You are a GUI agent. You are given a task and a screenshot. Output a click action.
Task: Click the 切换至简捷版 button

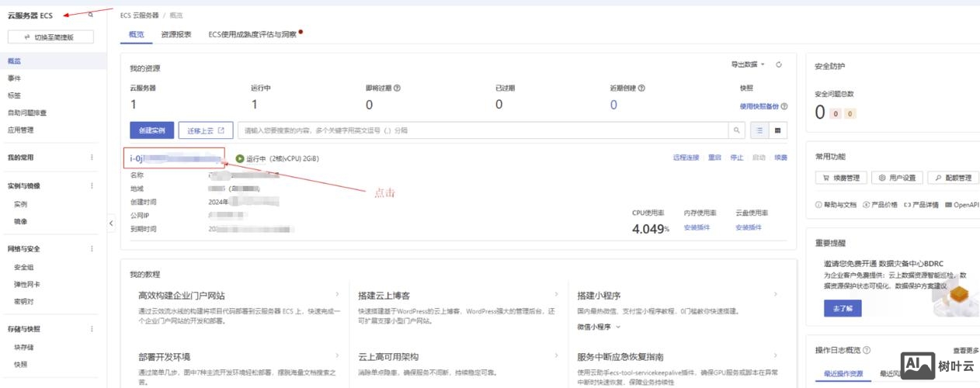[50, 36]
